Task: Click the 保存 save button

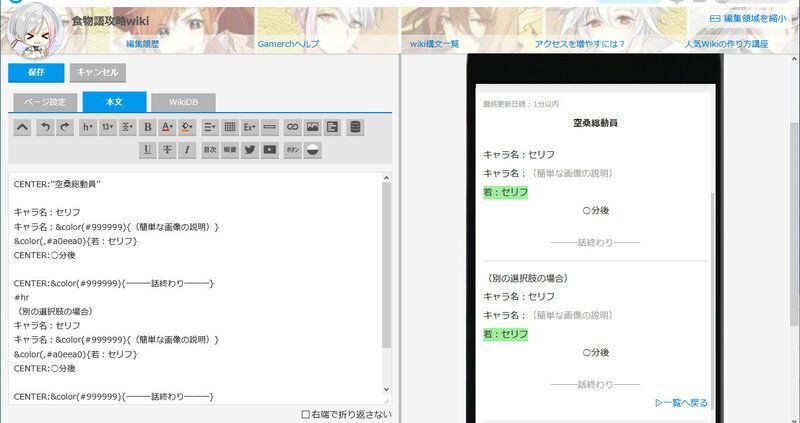Action: coord(36,72)
